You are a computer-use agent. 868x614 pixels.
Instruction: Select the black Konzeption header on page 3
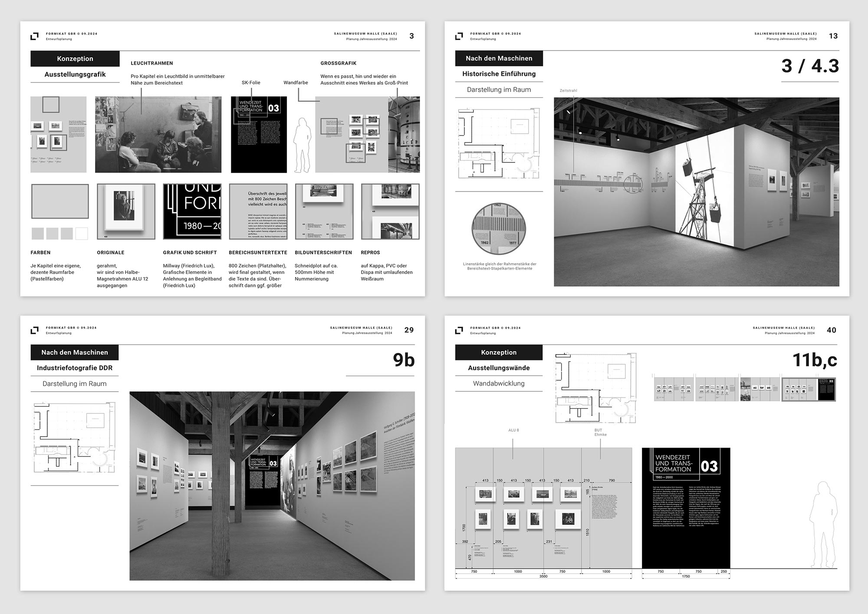point(75,59)
